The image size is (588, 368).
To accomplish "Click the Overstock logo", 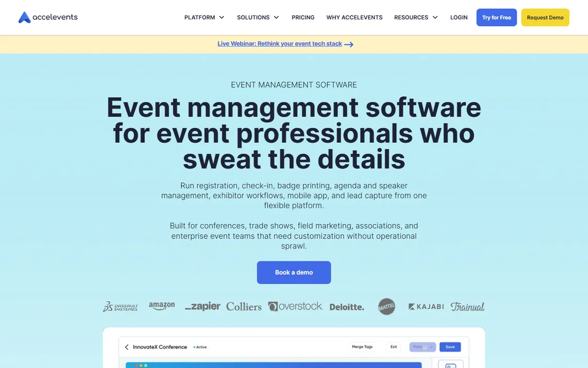I will [296, 306].
